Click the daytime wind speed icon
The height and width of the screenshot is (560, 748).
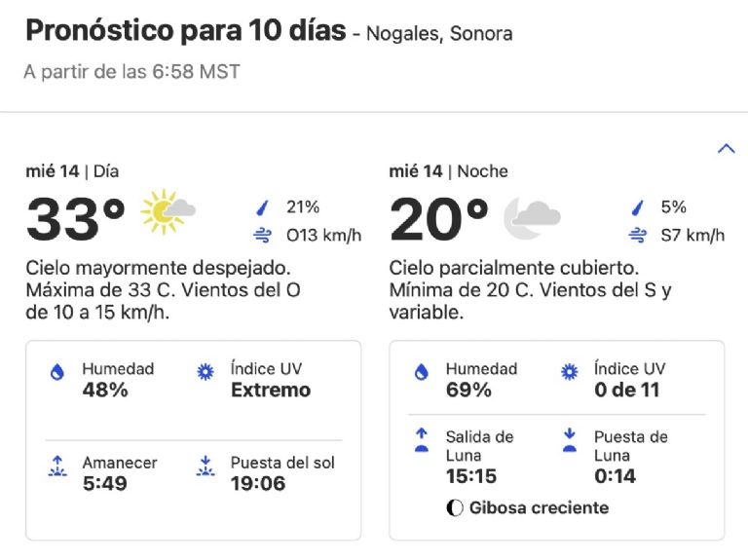click(x=261, y=235)
